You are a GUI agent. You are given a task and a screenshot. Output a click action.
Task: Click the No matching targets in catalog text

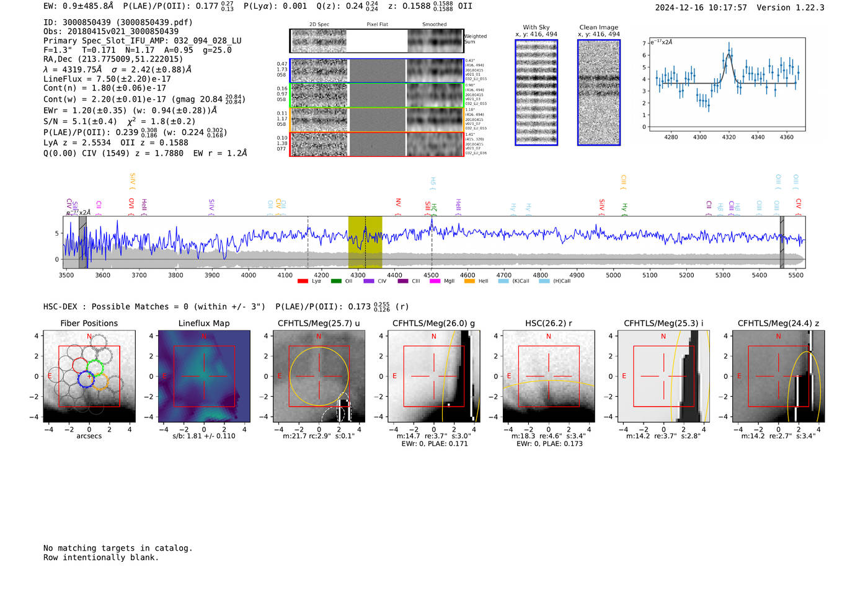click(118, 548)
